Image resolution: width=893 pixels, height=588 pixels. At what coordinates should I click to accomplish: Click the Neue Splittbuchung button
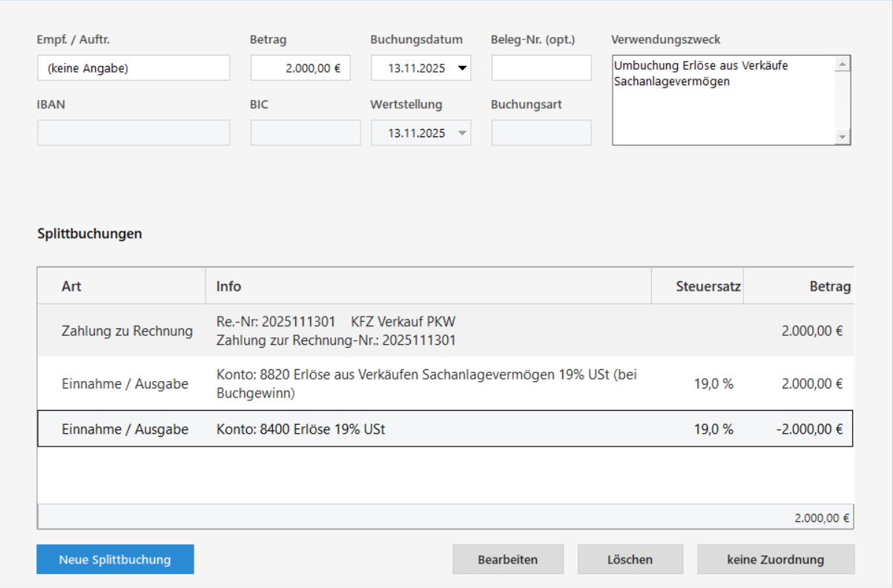(115, 559)
